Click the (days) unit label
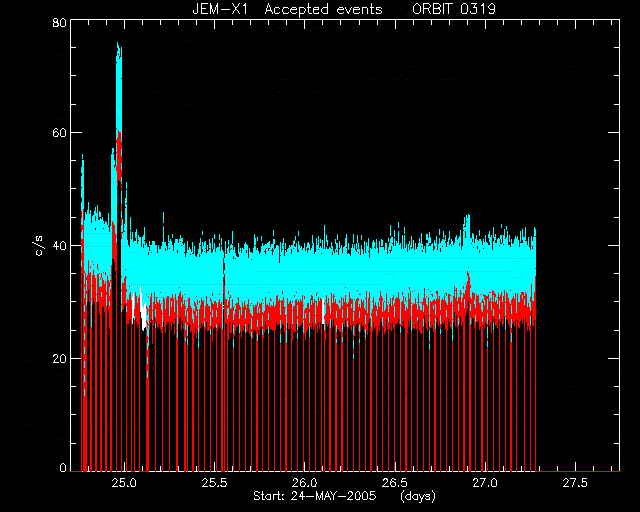 [418, 496]
